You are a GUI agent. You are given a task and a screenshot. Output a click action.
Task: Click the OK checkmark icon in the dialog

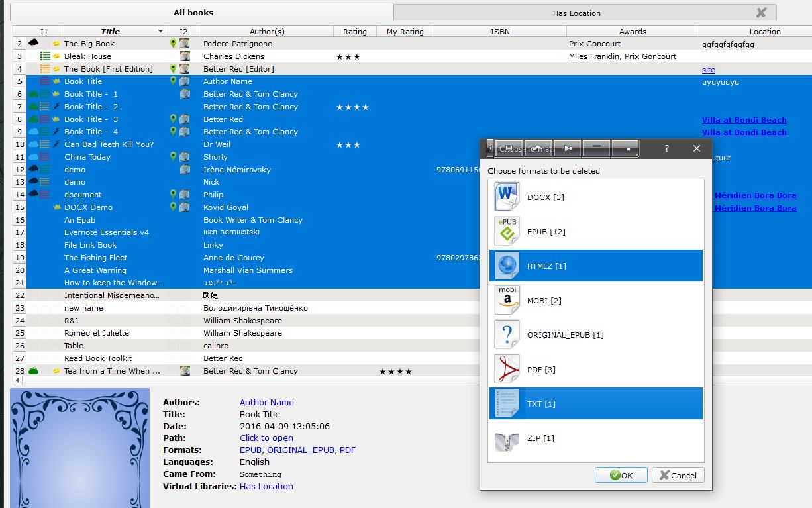point(615,475)
